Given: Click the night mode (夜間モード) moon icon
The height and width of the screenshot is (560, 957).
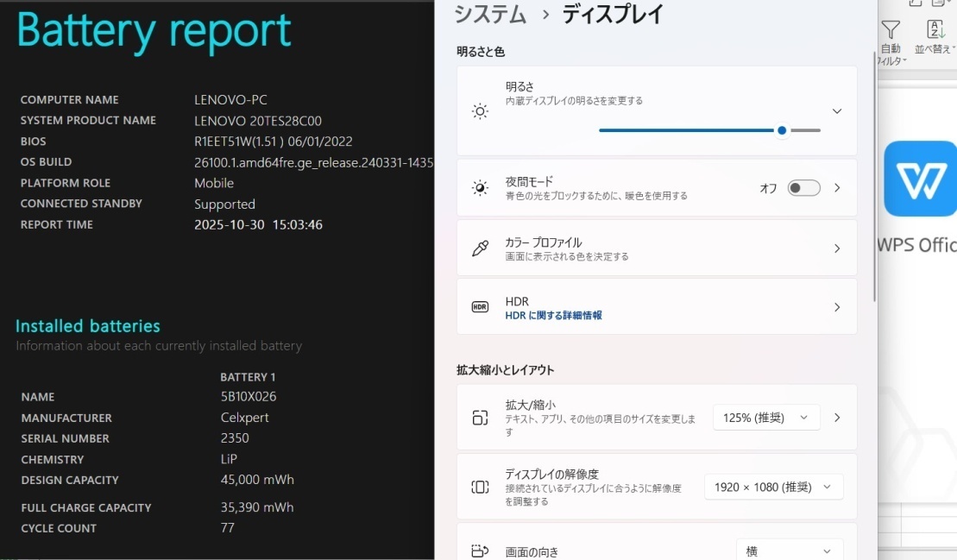Looking at the screenshot, I should (x=481, y=187).
